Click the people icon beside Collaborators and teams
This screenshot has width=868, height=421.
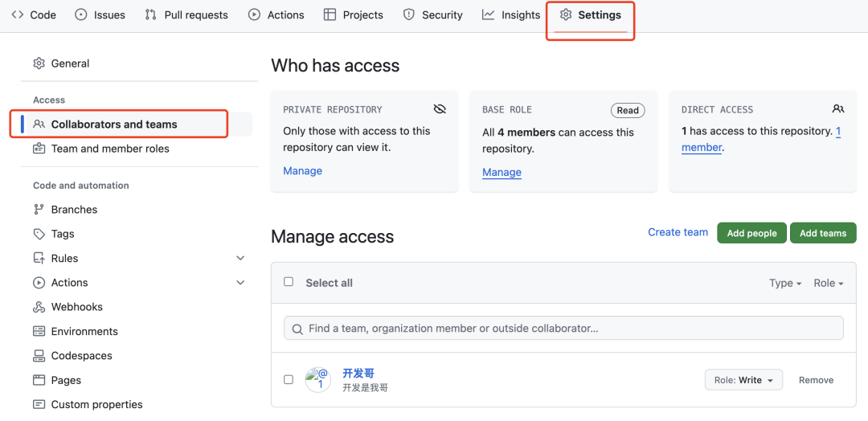(39, 124)
